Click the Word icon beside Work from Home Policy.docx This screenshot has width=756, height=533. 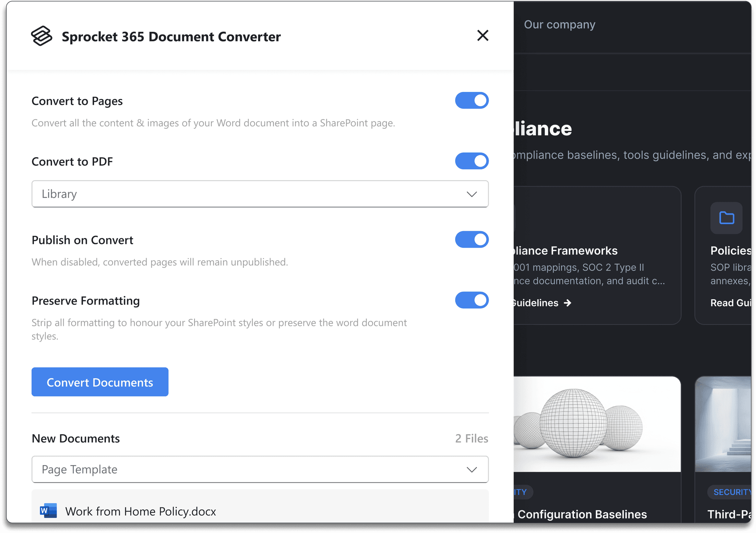(48, 511)
